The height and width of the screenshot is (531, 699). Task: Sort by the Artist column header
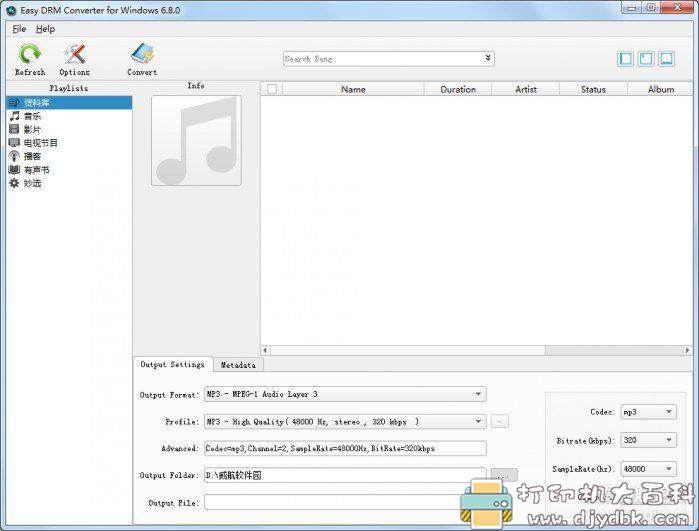526,89
